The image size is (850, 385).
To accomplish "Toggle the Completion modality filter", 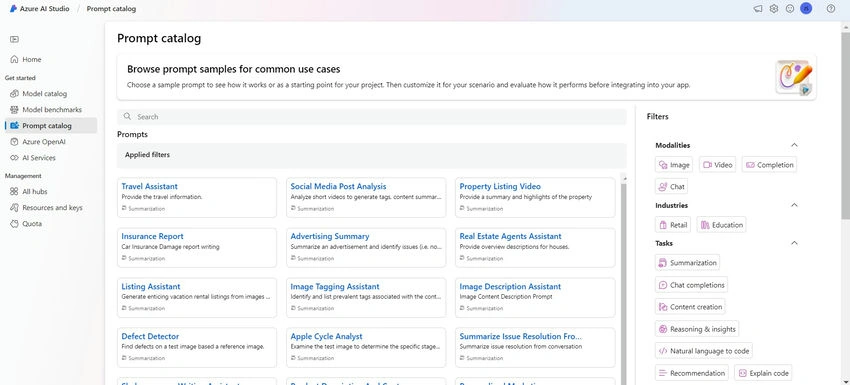I will (769, 165).
